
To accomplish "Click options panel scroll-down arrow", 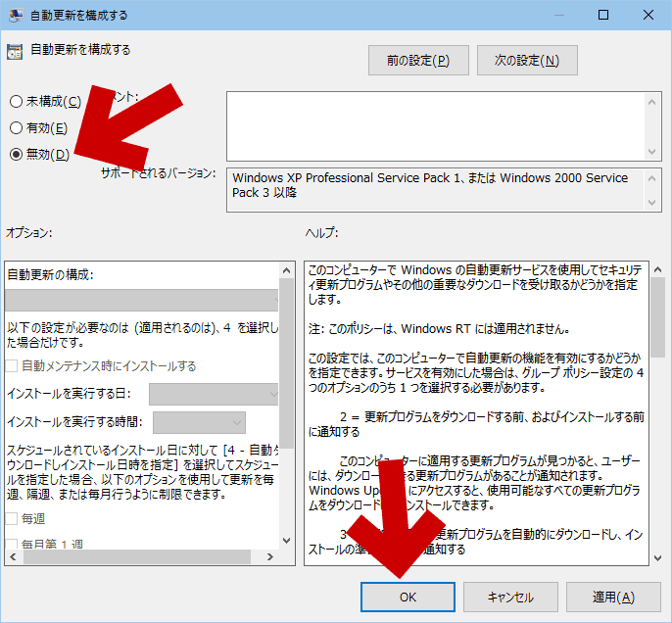I will tap(287, 541).
